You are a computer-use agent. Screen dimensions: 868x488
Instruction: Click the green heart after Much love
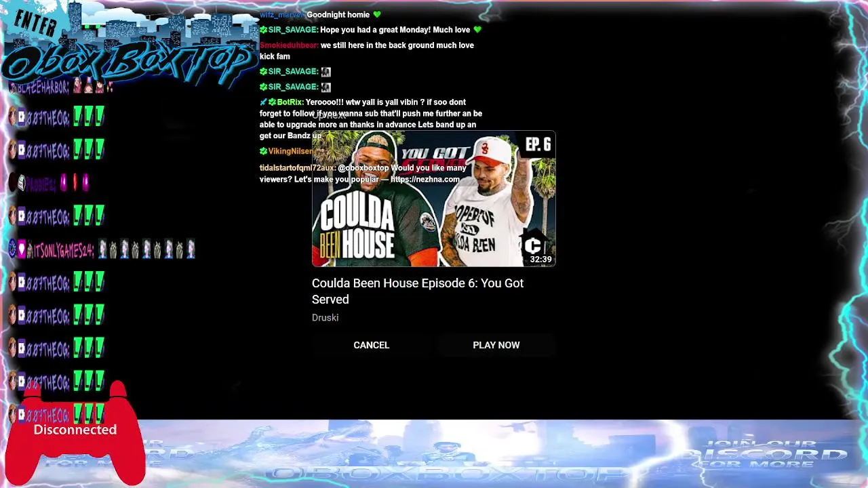click(477, 30)
